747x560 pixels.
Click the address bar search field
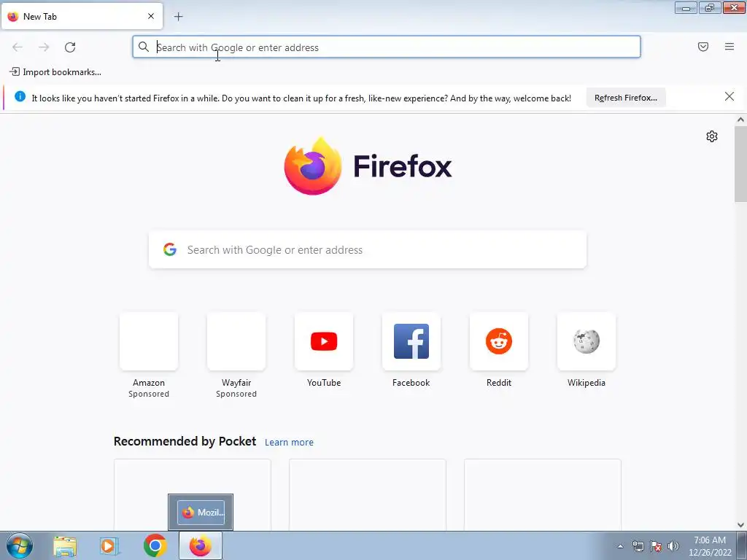point(387,47)
